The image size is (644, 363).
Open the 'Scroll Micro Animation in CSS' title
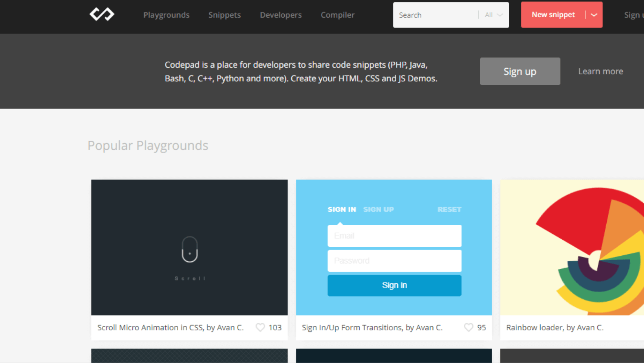pyautogui.click(x=170, y=327)
